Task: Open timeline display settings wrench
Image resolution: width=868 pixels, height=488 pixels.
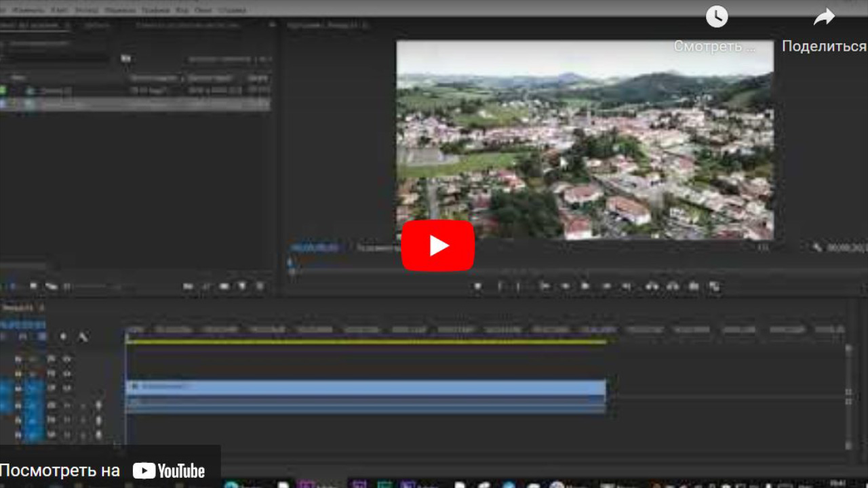Action: (x=83, y=337)
